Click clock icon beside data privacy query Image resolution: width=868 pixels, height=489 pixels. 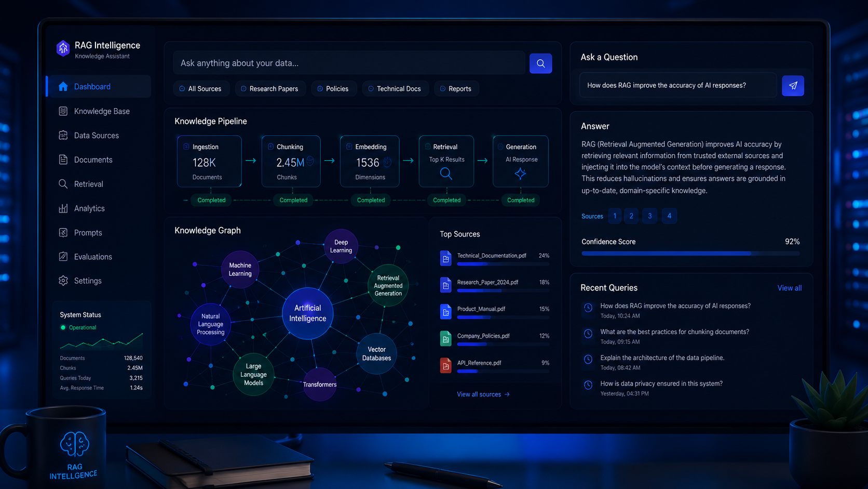pos(588,385)
